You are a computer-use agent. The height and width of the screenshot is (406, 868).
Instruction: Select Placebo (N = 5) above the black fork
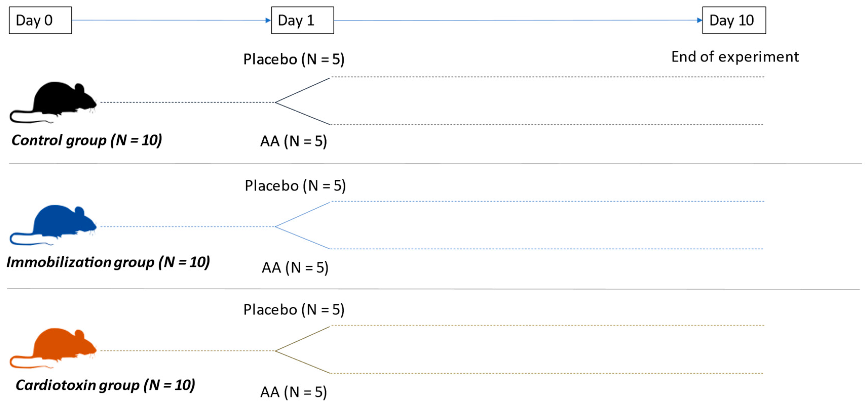tap(294, 59)
